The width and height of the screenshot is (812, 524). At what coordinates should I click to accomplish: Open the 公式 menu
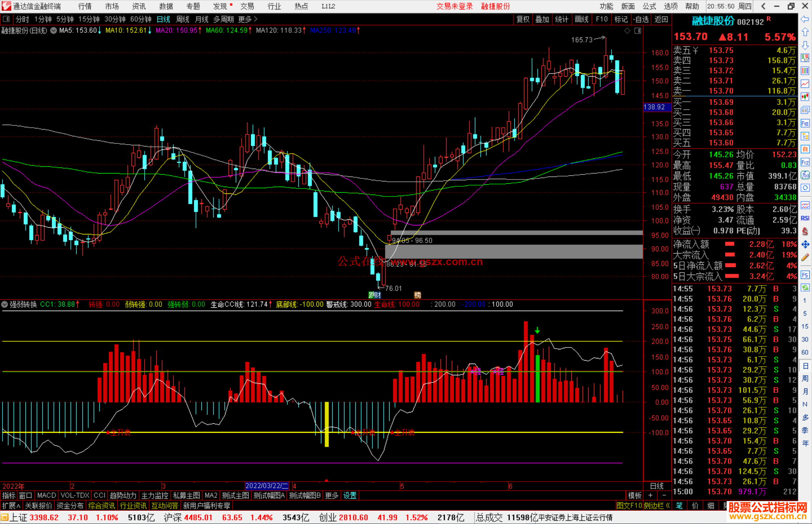click(x=649, y=6)
